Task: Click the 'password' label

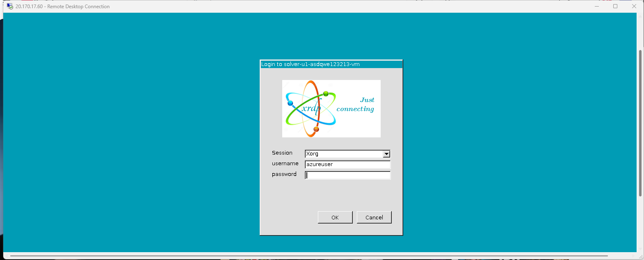Action: coord(284,174)
